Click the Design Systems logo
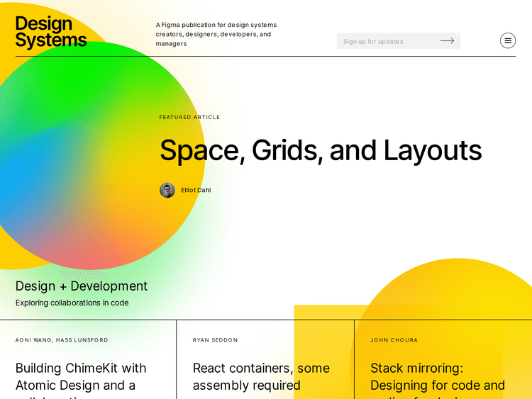 pyautogui.click(x=51, y=32)
